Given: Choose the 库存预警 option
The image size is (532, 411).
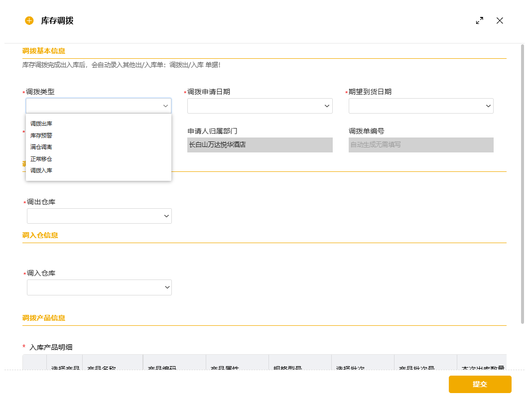Looking at the screenshot, I should pyautogui.click(x=41, y=135).
